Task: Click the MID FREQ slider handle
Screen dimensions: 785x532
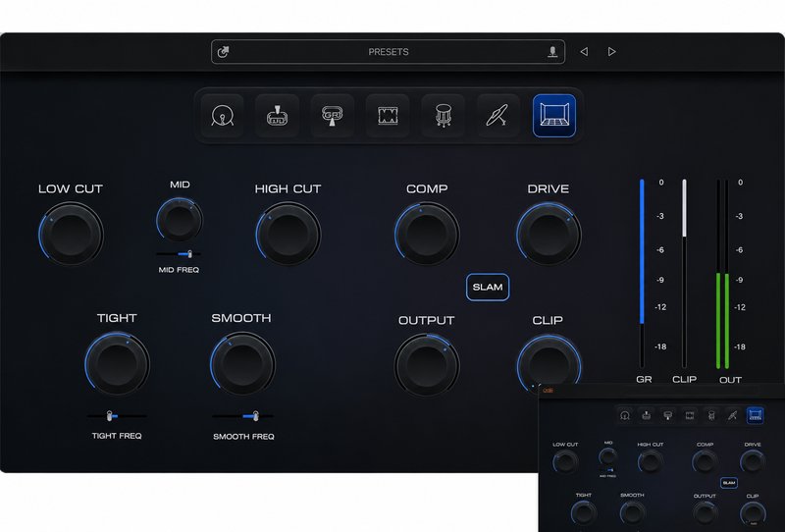Action: coord(189,254)
